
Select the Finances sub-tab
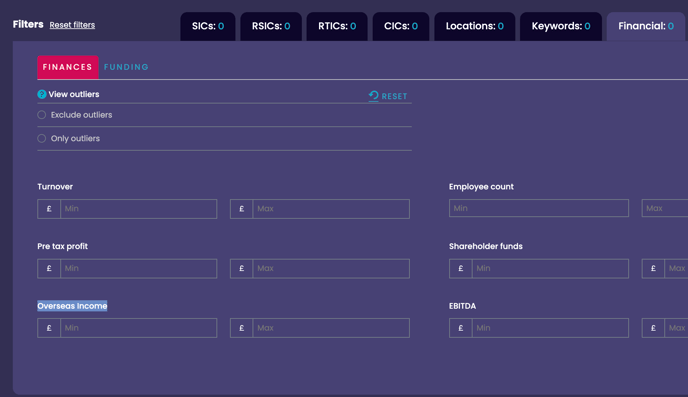(68, 67)
